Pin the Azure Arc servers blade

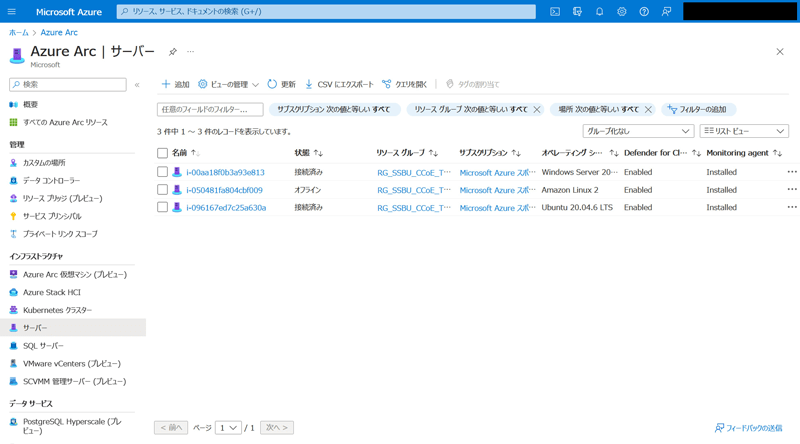coord(172,52)
